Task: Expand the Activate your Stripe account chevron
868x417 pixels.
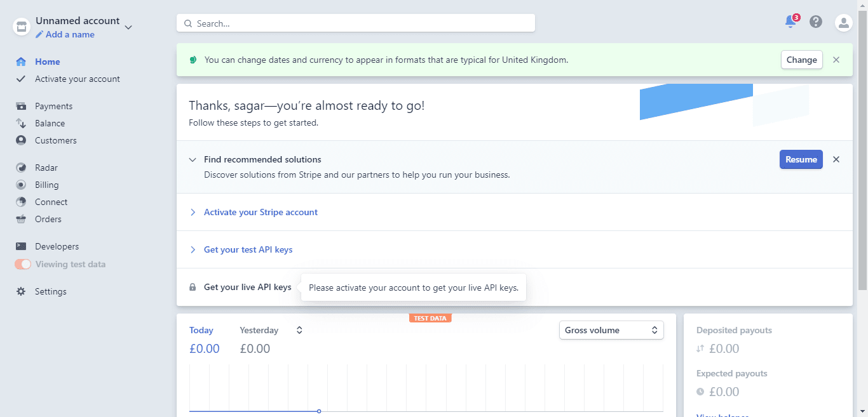Action: (193, 212)
